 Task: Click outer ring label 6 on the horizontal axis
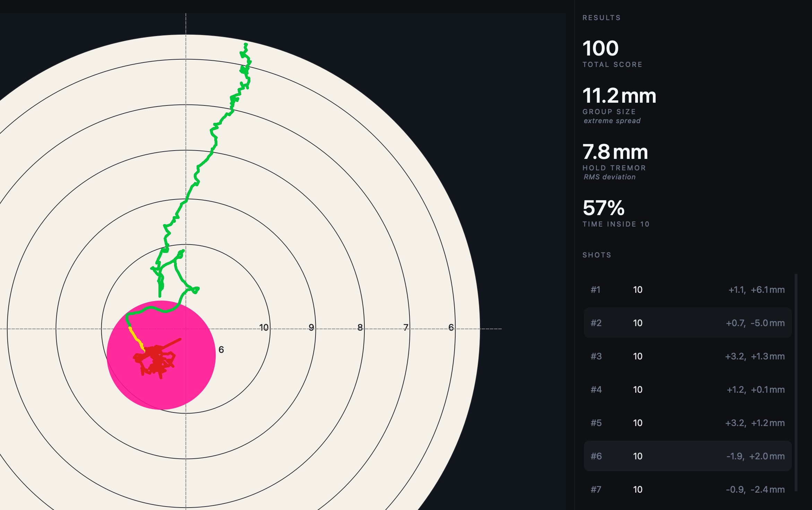pyautogui.click(x=451, y=328)
